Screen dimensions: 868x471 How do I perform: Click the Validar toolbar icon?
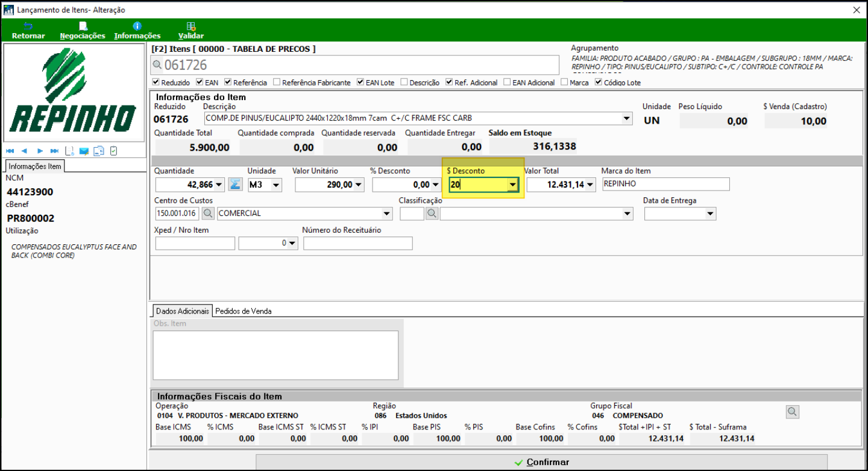(x=190, y=27)
